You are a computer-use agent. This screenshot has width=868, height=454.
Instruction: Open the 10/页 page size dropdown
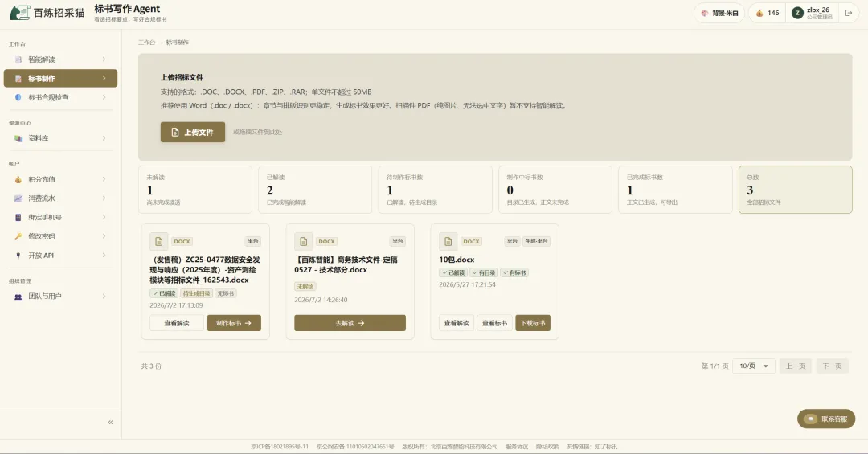point(753,366)
